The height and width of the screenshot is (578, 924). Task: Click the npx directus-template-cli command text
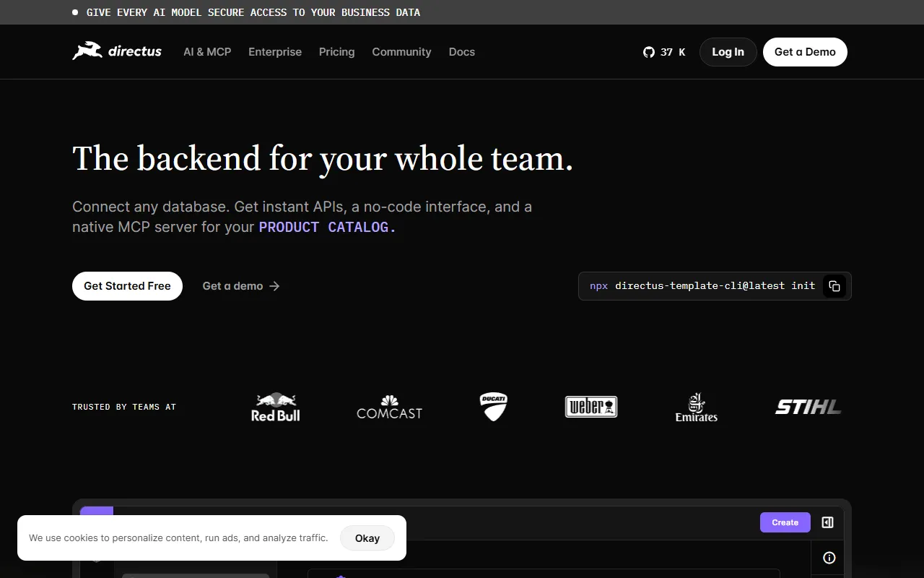point(702,286)
